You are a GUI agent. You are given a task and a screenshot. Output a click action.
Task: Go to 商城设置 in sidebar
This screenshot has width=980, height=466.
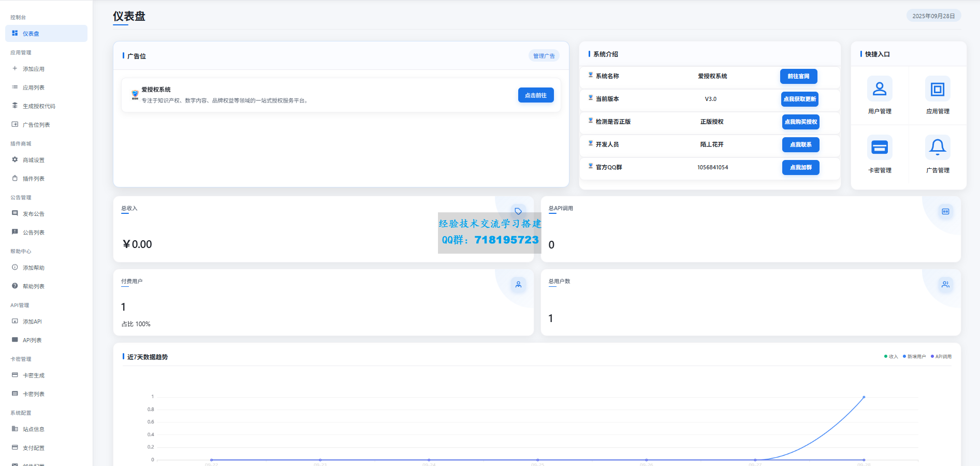pos(34,160)
